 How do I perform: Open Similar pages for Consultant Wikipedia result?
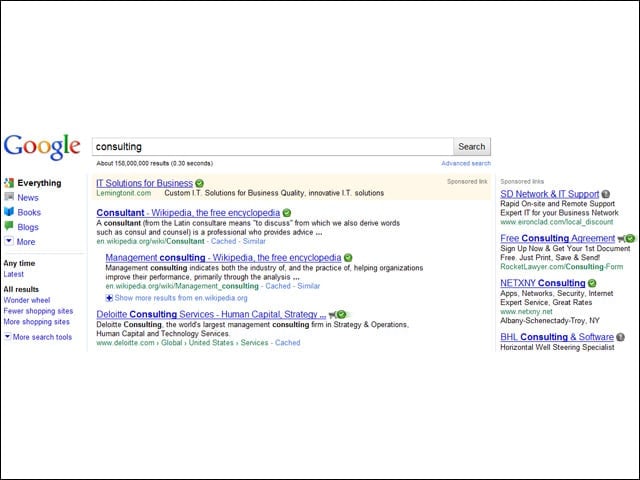(254, 241)
